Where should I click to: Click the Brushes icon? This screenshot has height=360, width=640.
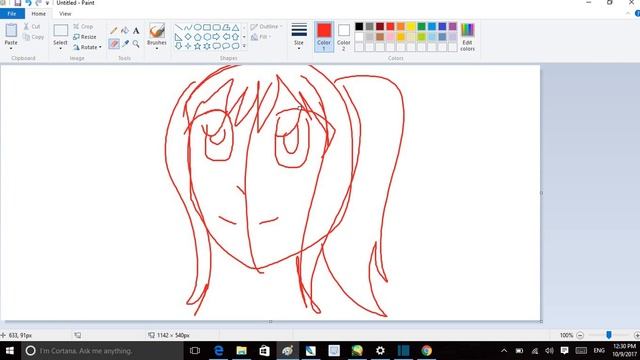click(157, 31)
